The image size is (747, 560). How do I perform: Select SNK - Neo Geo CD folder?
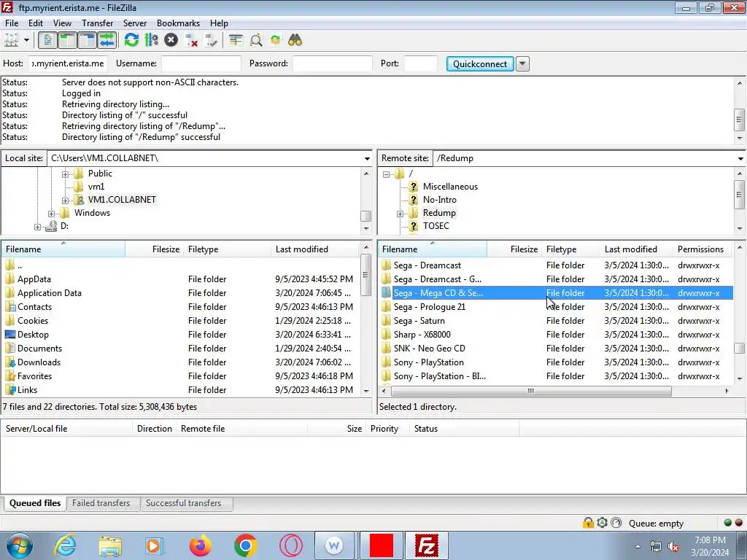pyautogui.click(x=555, y=349)
